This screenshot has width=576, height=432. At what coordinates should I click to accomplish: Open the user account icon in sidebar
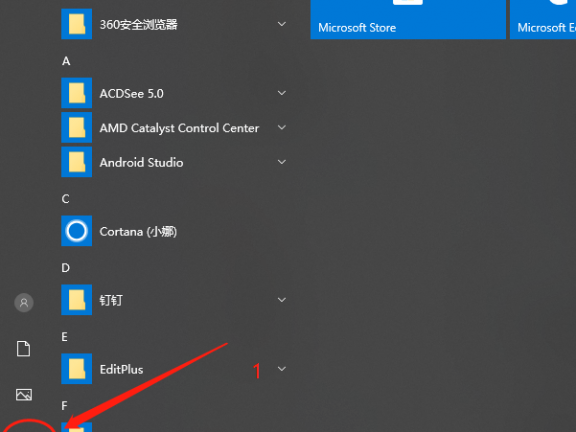click(24, 303)
